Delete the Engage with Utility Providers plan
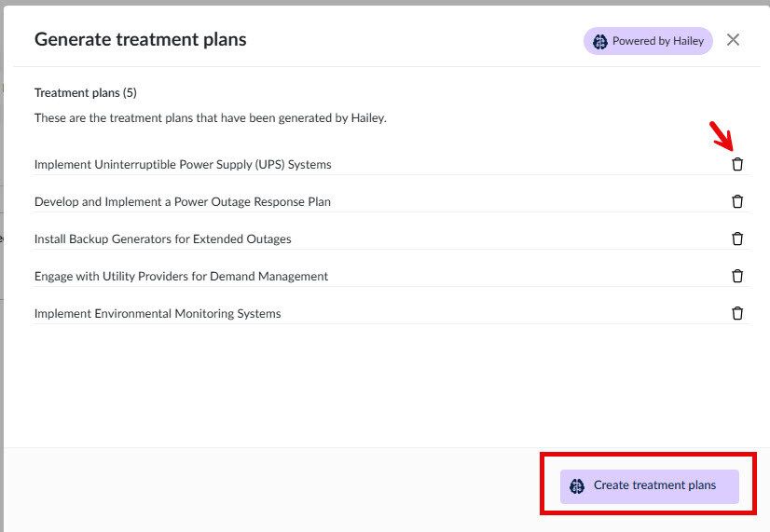Image resolution: width=770 pixels, height=532 pixels. [x=737, y=276]
